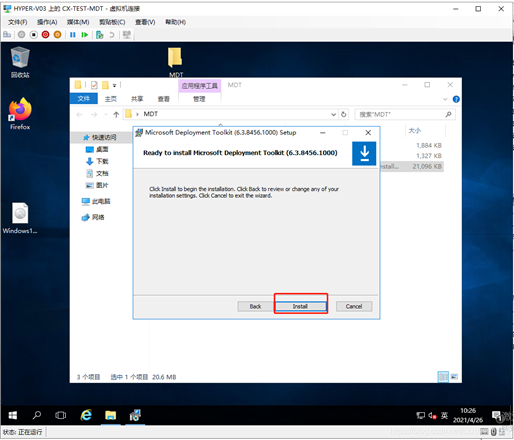Open the Windows Start menu in the VM
This screenshot has height=440, width=514.
(x=13, y=415)
